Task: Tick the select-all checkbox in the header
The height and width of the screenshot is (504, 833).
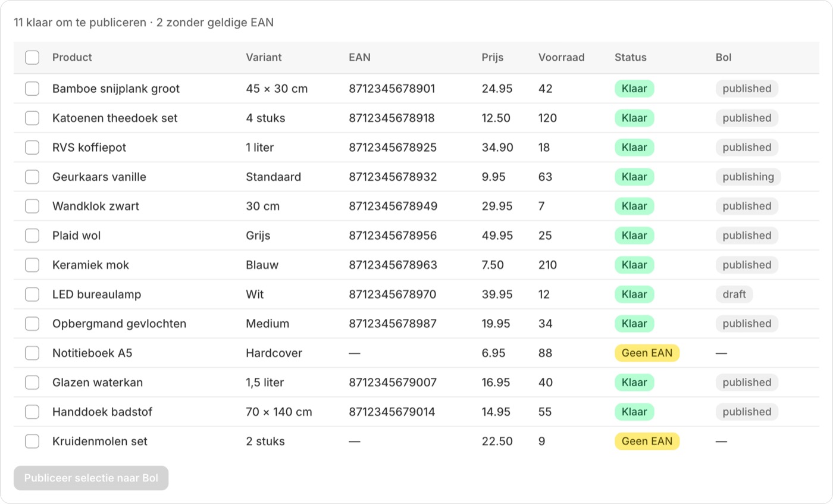Action: click(32, 58)
